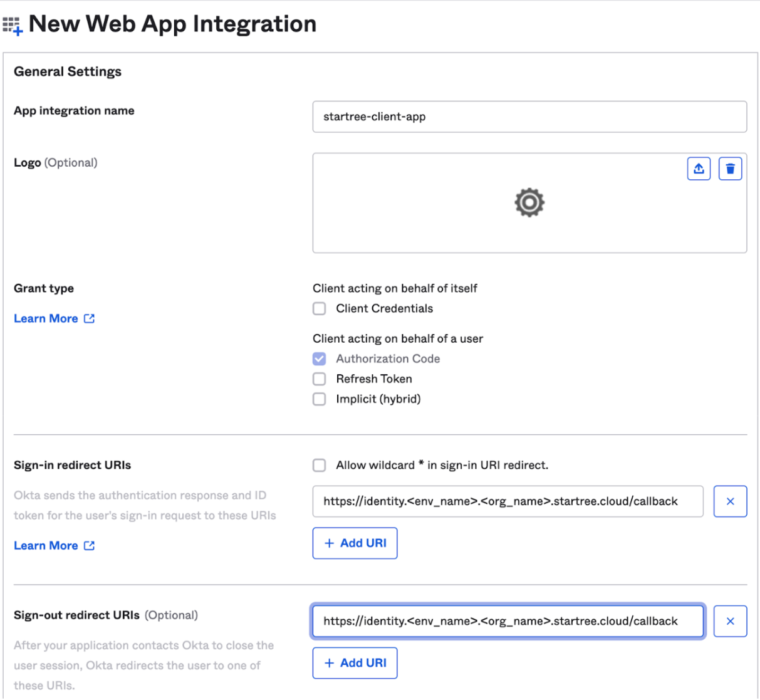Click the gear placeholder in the Logo area
This screenshot has width=760, height=700.
pos(529,202)
